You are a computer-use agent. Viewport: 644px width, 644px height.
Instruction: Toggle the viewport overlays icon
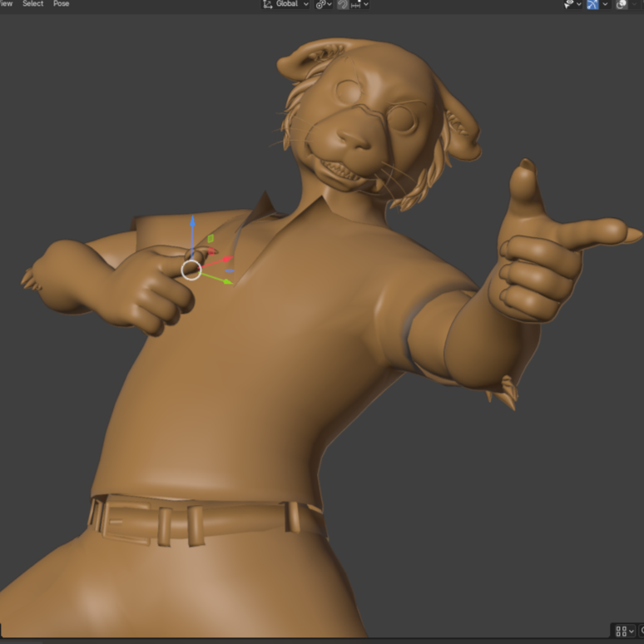pyautogui.click(x=622, y=4)
